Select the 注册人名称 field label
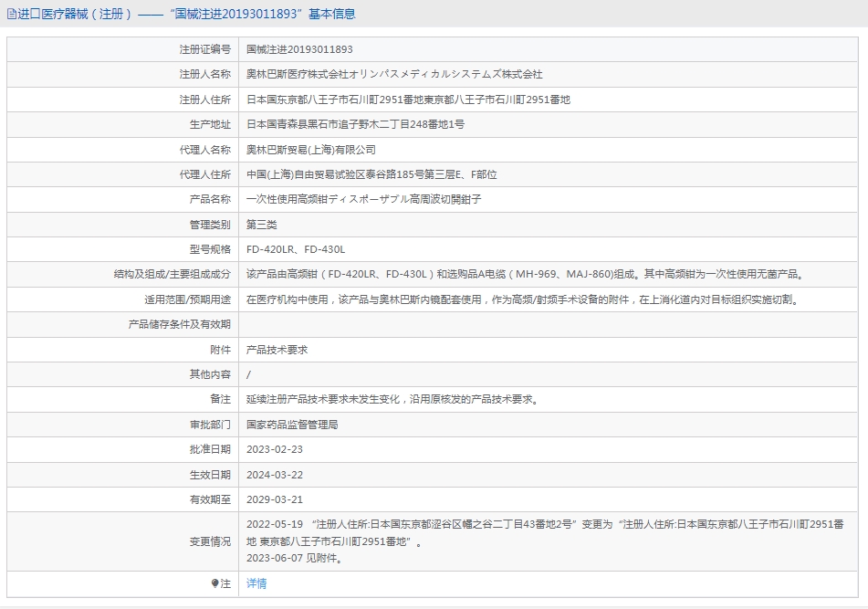Viewport: 868px width, 609px height. pos(204,74)
